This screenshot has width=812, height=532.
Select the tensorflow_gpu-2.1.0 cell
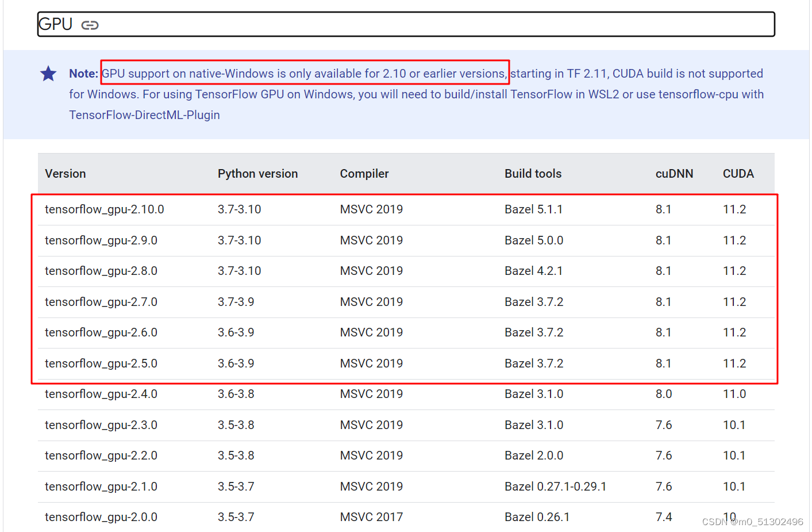point(101,487)
